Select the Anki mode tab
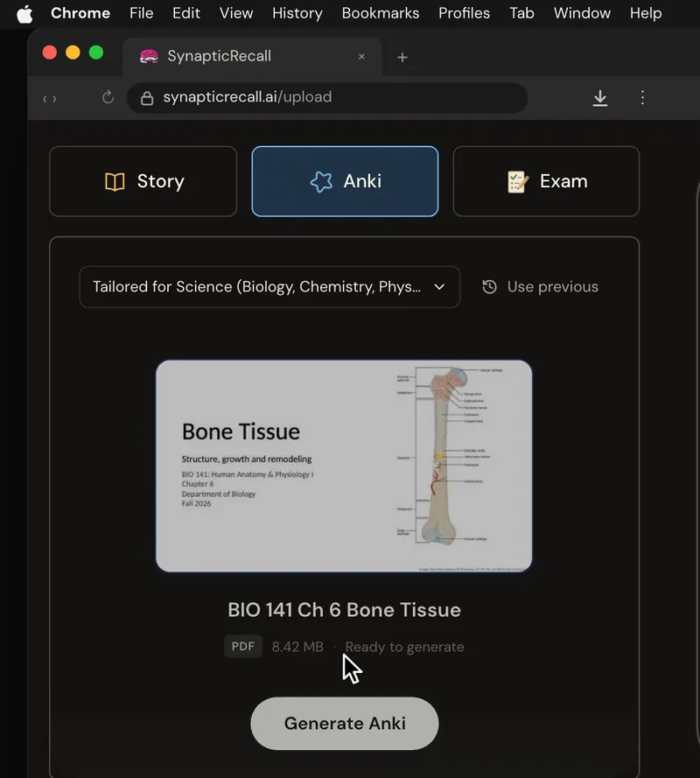700x778 pixels. coord(345,181)
